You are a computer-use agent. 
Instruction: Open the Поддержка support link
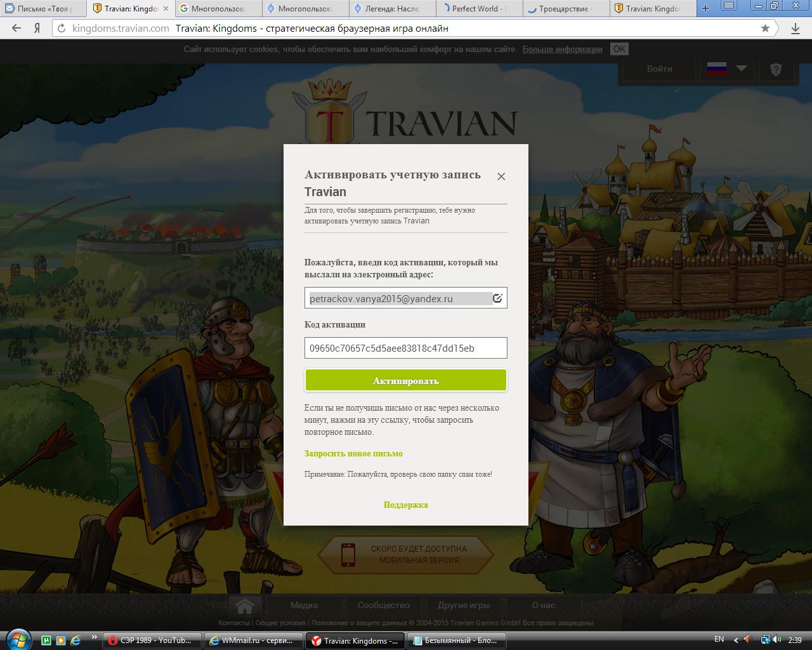[406, 505]
